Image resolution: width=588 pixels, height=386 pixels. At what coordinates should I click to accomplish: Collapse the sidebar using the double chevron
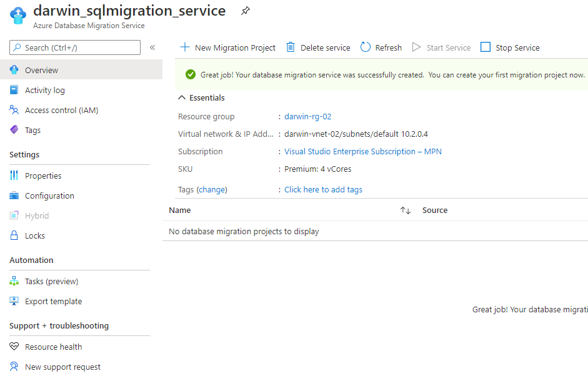coord(152,47)
